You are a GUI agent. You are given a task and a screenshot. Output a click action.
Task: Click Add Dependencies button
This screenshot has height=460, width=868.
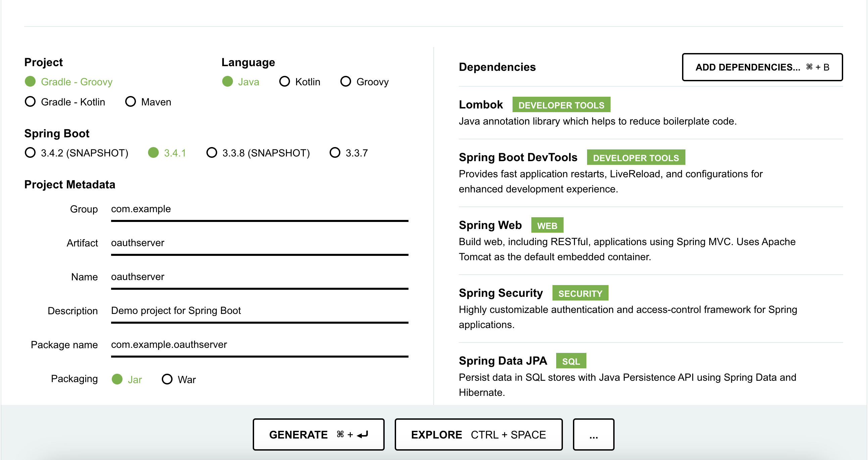[x=762, y=67]
